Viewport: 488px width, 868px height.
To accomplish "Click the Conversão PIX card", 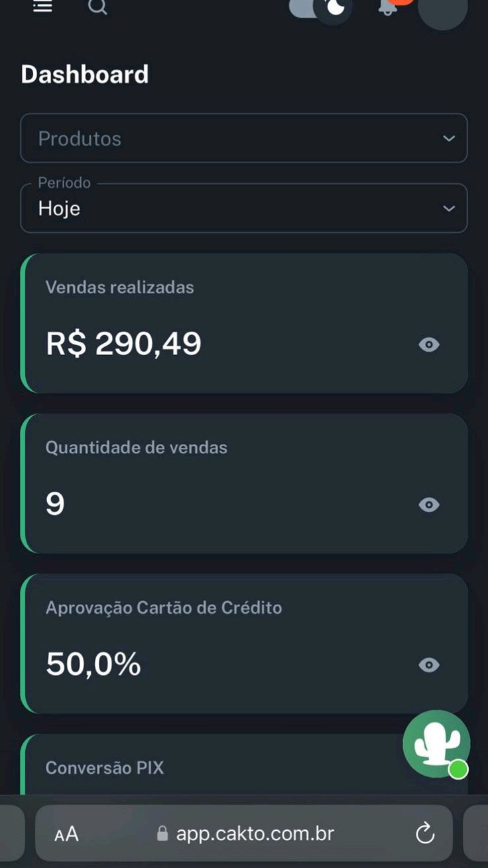I will (x=199, y=768).
